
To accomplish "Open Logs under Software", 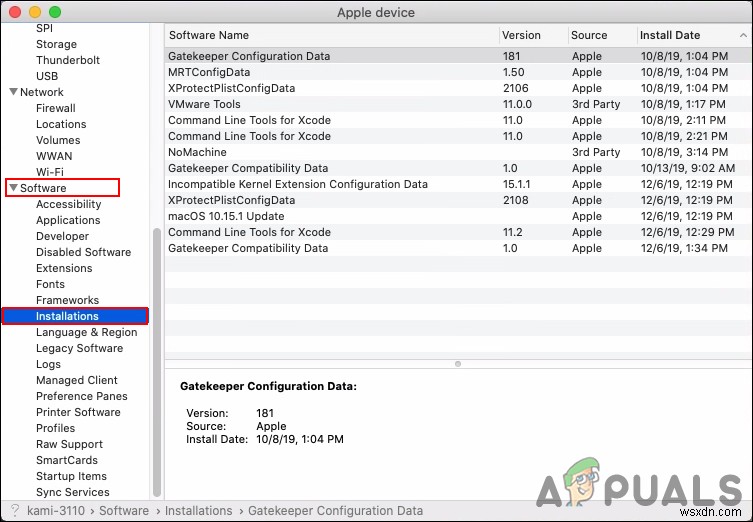I will (x=49, y=364).
